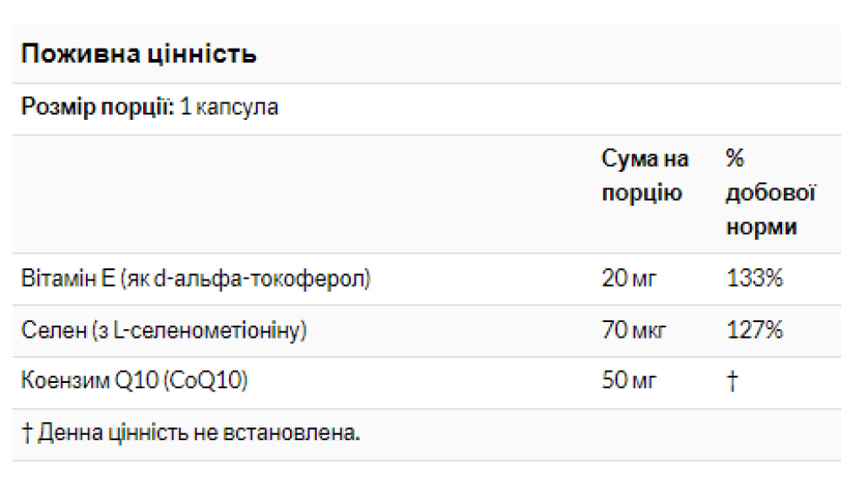Click the "Сума на порцію" column header
This screenshot has width=868, height=501.
tap(645, 175)
